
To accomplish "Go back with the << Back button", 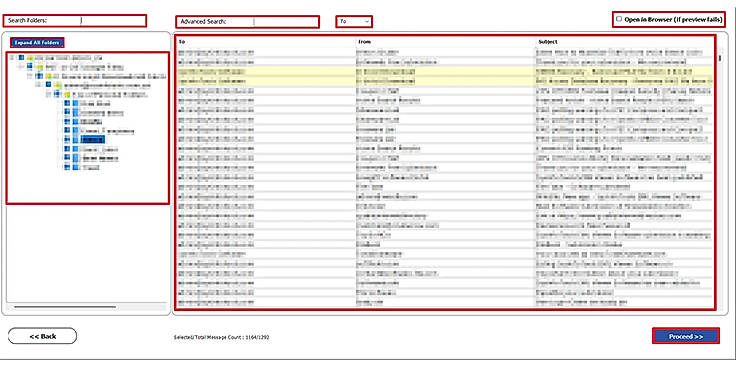I will click(42, 336).
